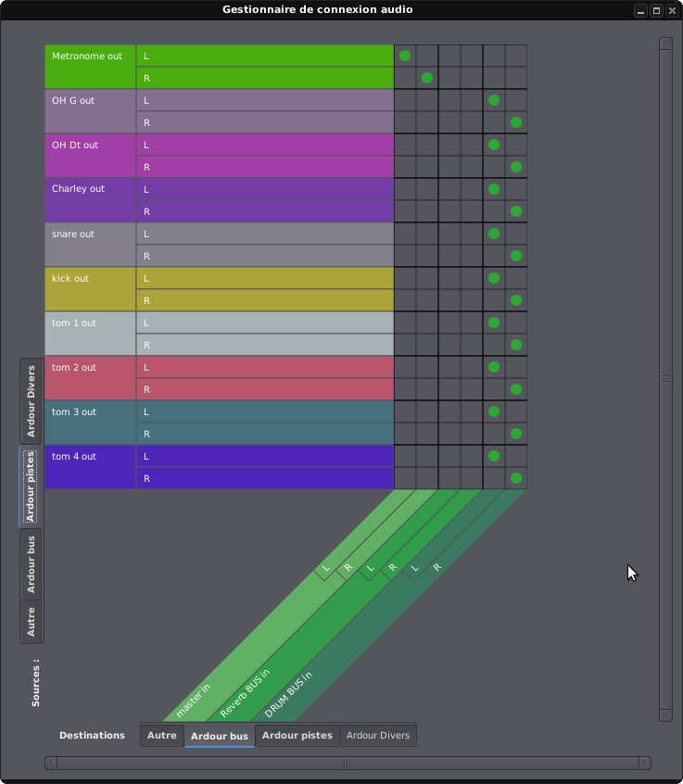The width and height of the screenshot is (683, 784).
Task: Click the Metronome out source label
Action: pyautogui.click(x=90, y=67)
